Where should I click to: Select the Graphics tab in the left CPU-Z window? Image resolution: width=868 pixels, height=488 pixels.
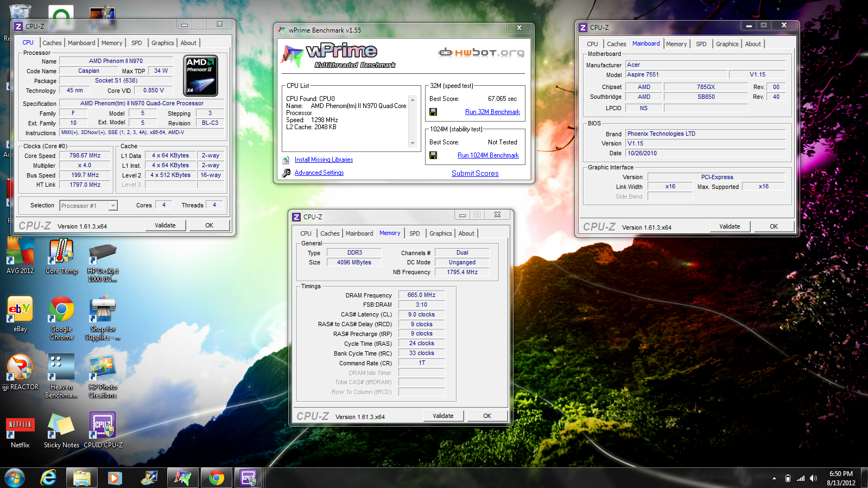163,43
